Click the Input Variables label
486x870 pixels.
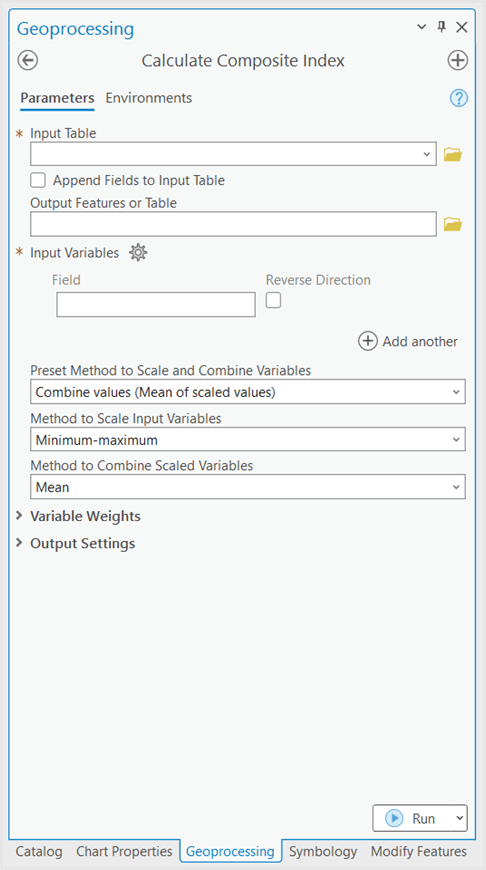click(74, 253)
